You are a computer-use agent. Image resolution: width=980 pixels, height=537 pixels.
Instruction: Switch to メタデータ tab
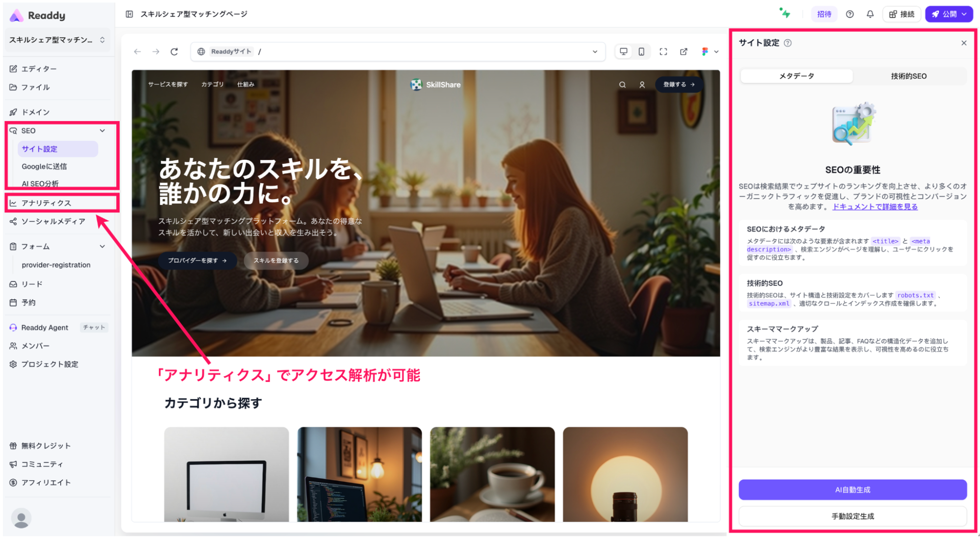coord(797,76)
